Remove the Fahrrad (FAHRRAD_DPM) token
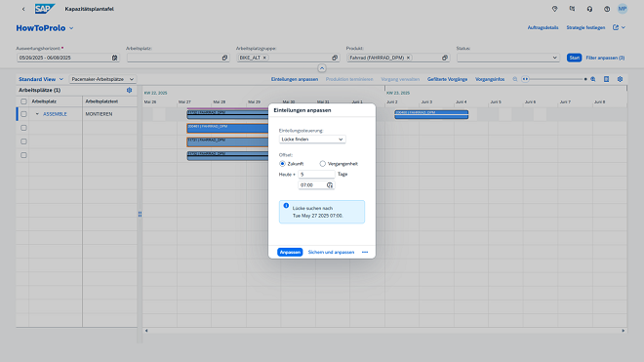The height and width of the screenshot is (362, 644). (x=408, y=58)
